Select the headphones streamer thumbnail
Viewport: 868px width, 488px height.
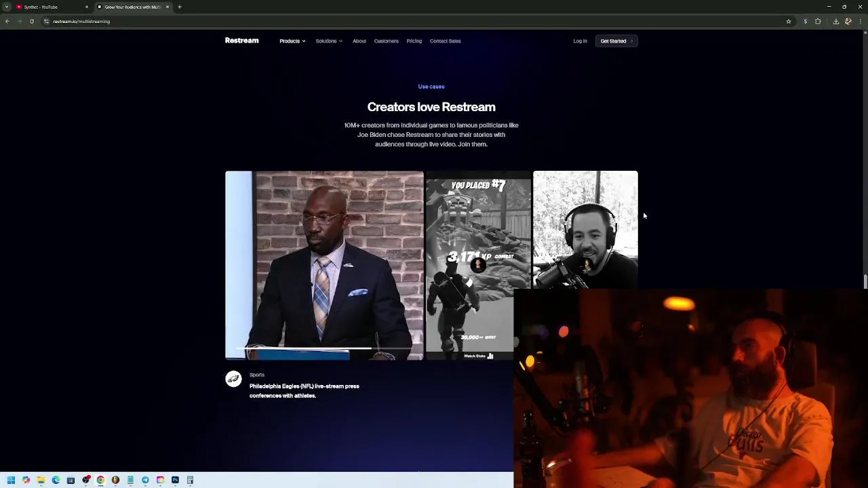585,230
